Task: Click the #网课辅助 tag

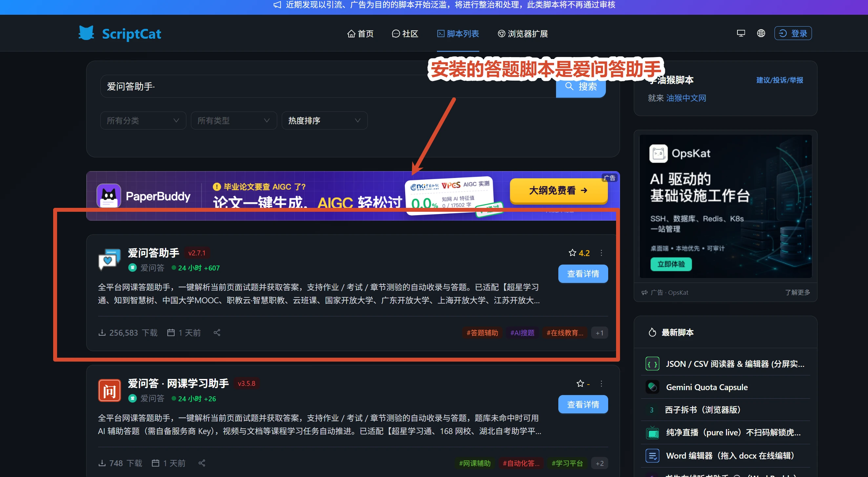Action: (x=475, y=463)
